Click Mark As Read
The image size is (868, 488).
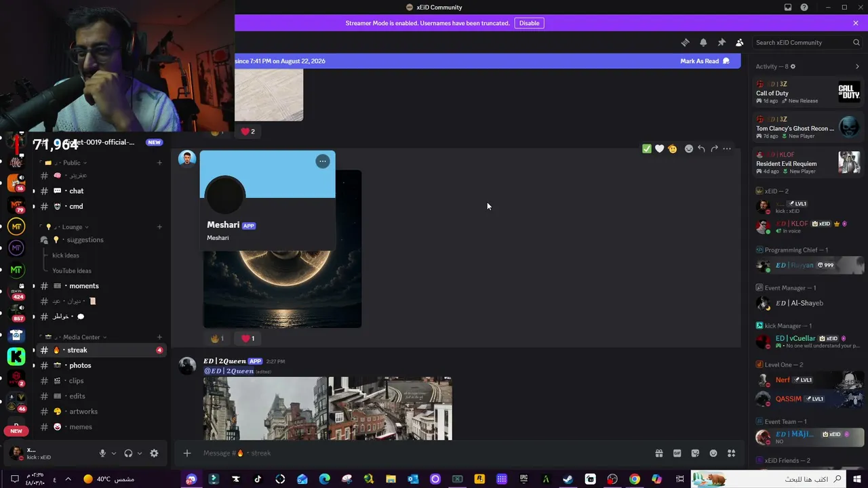tap(705, 61)
